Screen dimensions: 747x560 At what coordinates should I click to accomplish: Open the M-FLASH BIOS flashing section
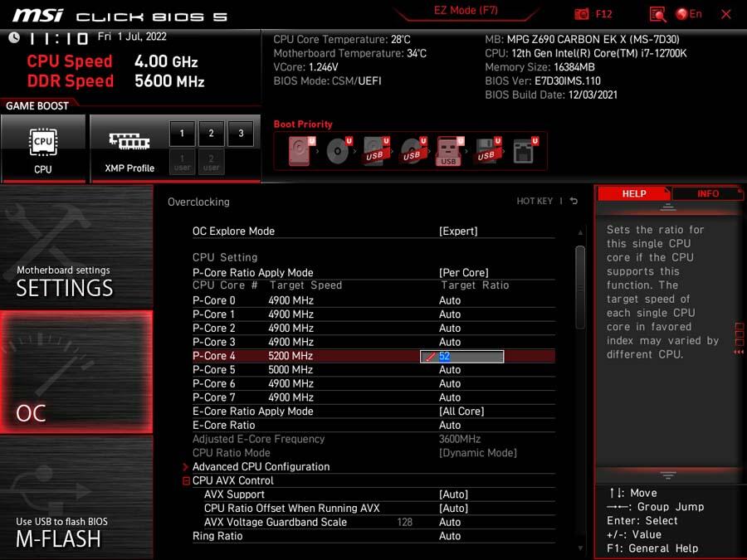pyautogui.click(x=76, y=498)
